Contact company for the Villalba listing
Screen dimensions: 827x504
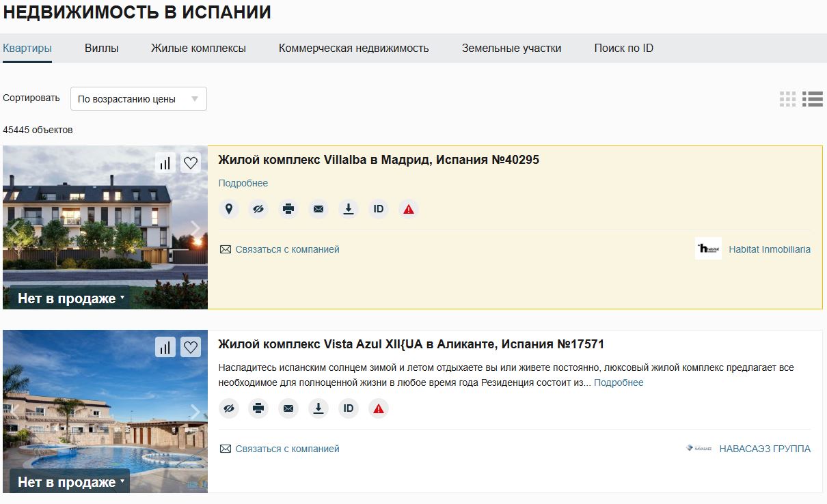tap(280, 249)
